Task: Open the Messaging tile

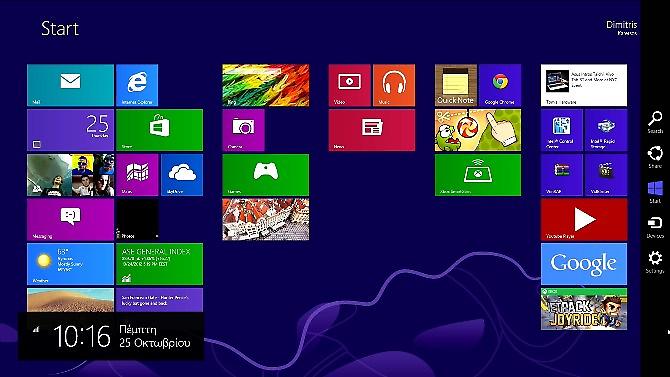Action: [x=71, y=220]
